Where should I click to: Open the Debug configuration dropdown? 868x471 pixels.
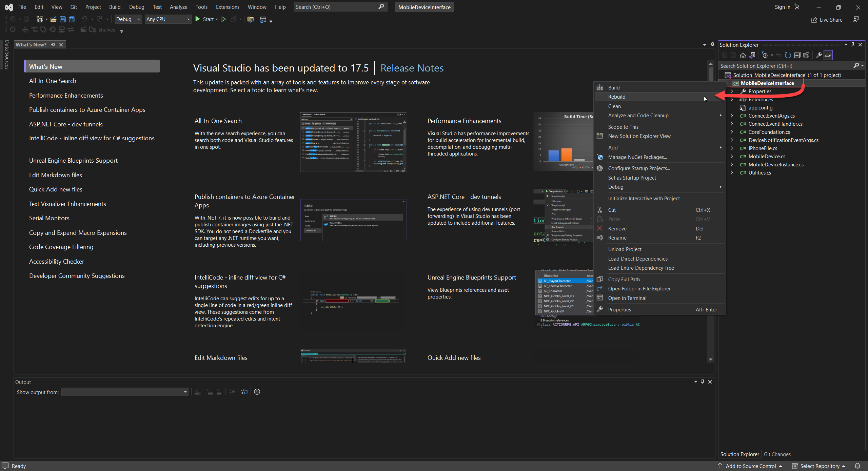click(128, 19)
